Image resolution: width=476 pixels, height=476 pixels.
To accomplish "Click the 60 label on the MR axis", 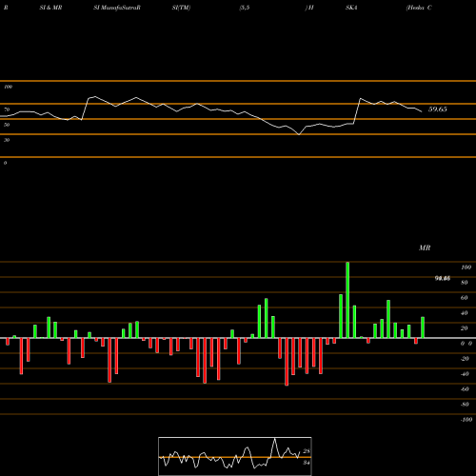I will pyautogui.click(x=465, y=298).
